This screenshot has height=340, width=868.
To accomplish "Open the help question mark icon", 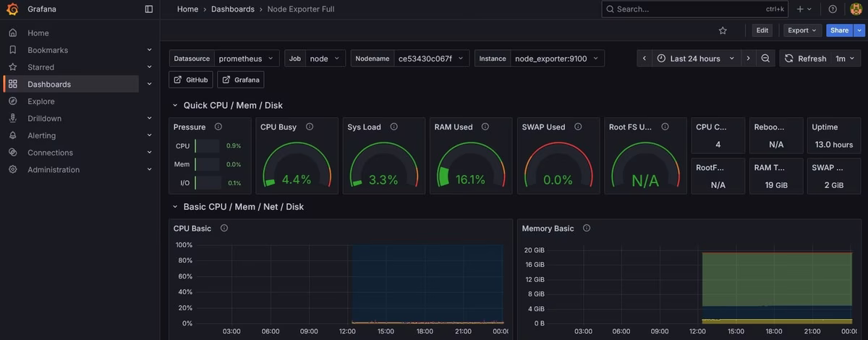I will tap(833, 9).
